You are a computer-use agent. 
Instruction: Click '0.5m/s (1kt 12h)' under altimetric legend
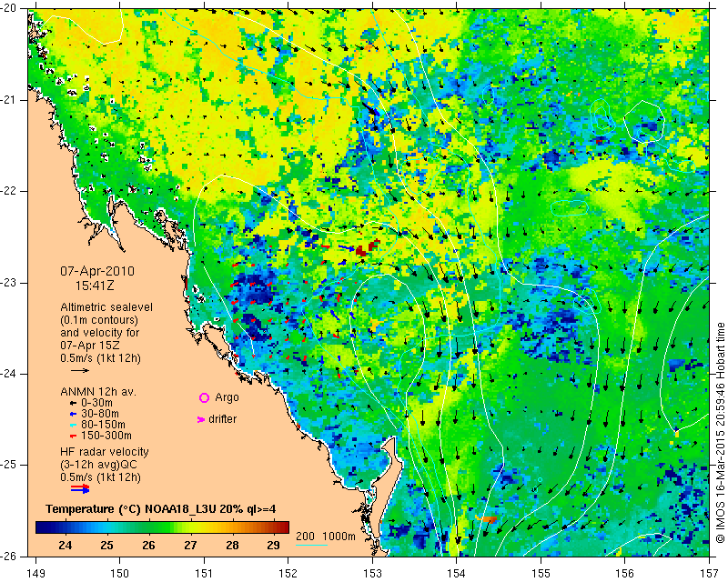(x=100, y=358)
